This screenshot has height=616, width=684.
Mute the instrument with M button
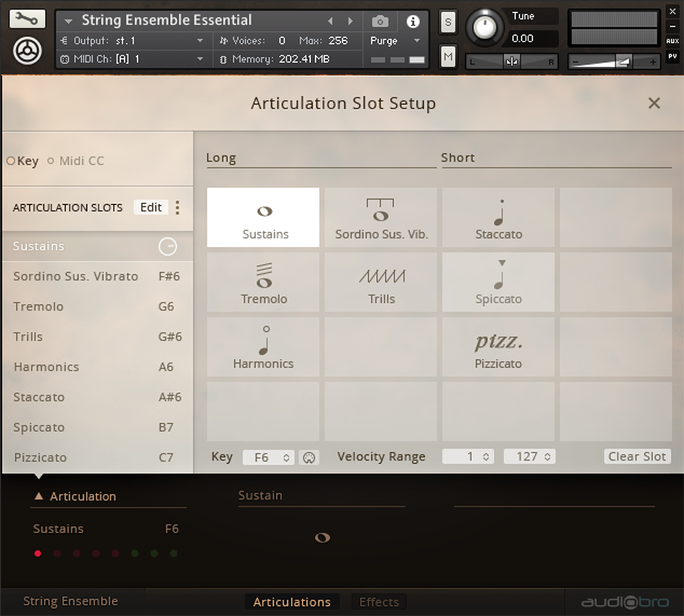pyautogui.click(x=448, y=56)
